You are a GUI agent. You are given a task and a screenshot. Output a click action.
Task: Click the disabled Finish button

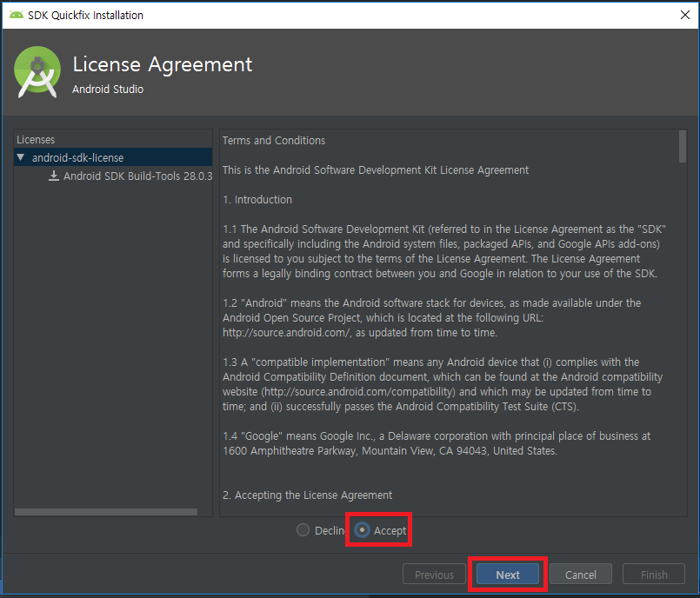(x=654, y=575)
